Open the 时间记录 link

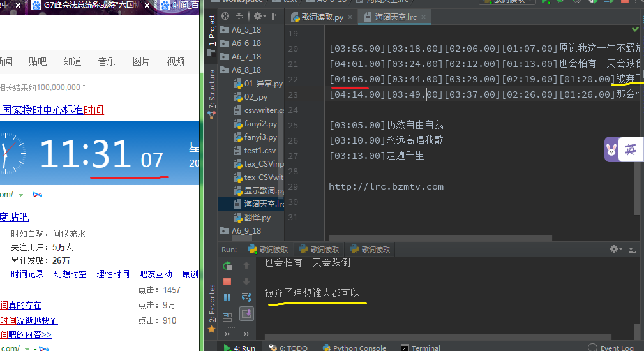pyautogui.click(x=27, y=274)
